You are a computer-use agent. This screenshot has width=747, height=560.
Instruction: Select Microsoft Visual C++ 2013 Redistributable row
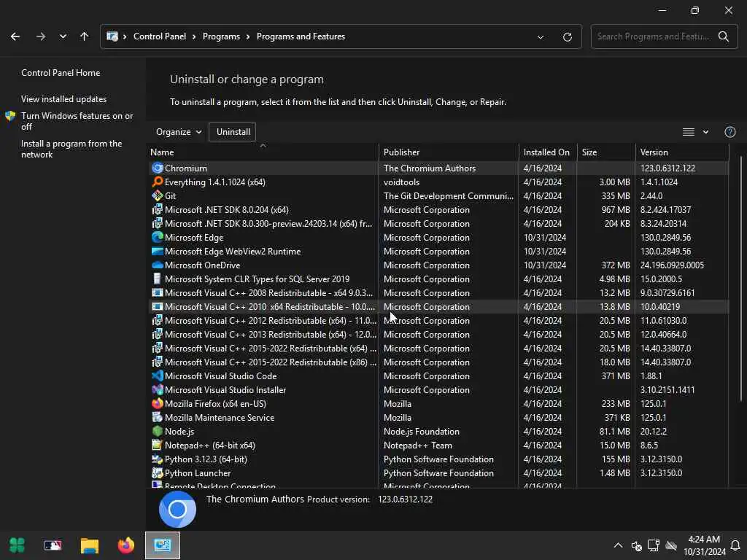point(438,334)
